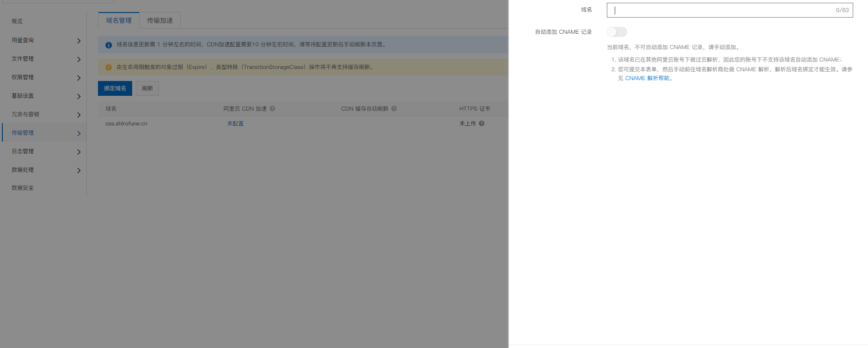
Task: Expand the 用量查询 sidebar chevron
Action: [79, 41]
